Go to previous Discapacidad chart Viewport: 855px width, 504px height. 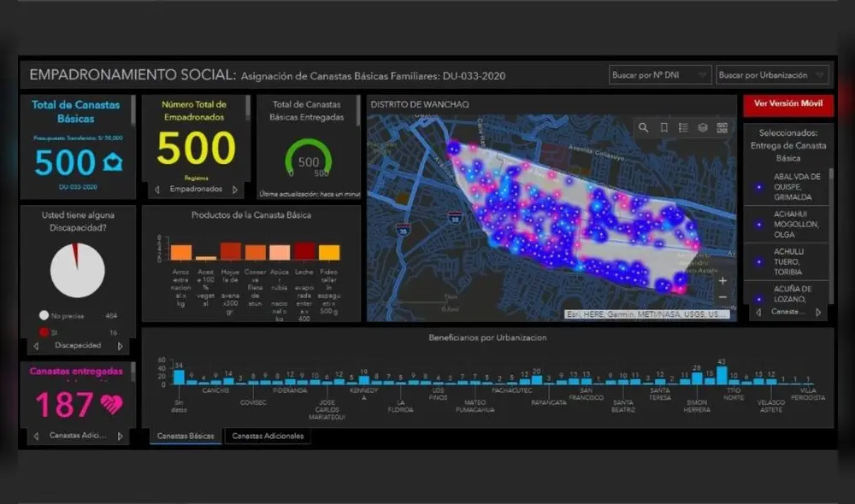[36, 346]
